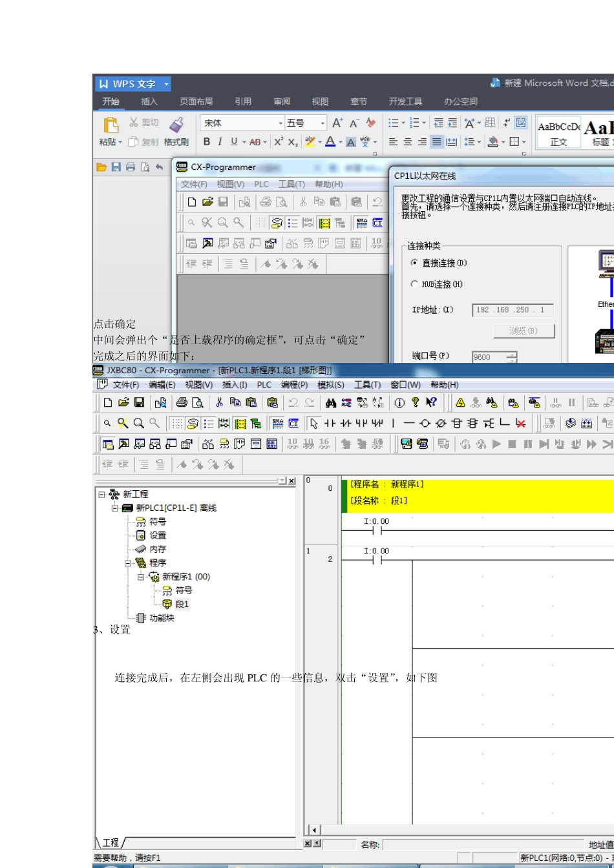Open the 页面布局 tab in WPS ribbon
Viewport: 614px width, 868px height.
tap(196, 101)
